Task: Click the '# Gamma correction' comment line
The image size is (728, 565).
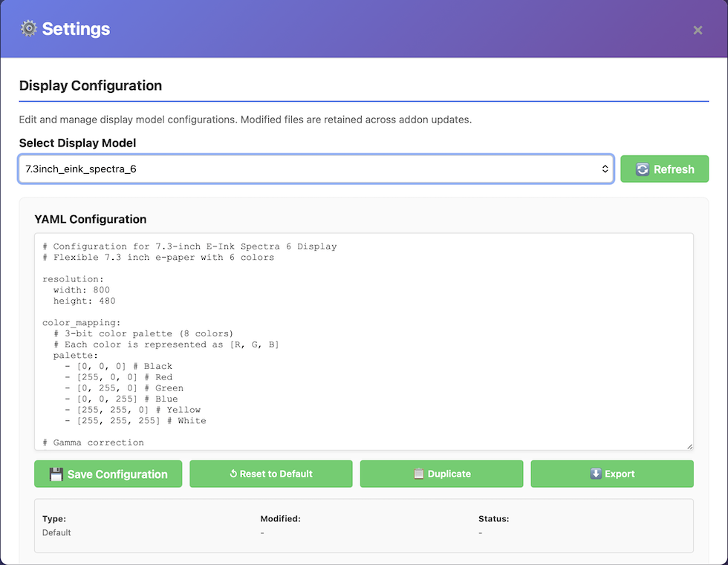Action: pyautogui.click(x=93, y=442)
